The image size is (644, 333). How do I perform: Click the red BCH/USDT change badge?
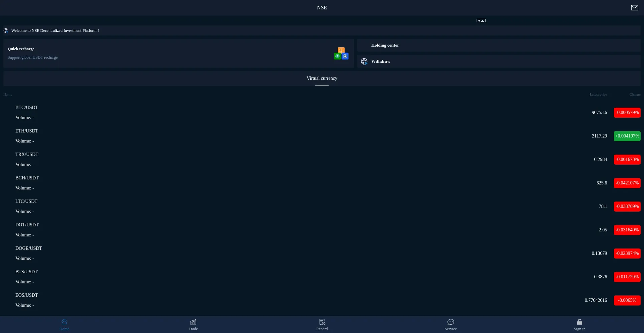click(627, 183)
